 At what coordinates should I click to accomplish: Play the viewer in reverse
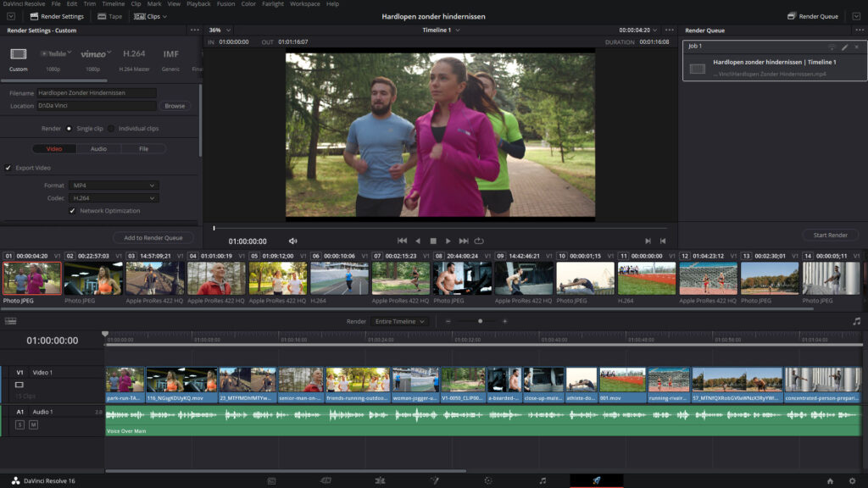point(418,241)
